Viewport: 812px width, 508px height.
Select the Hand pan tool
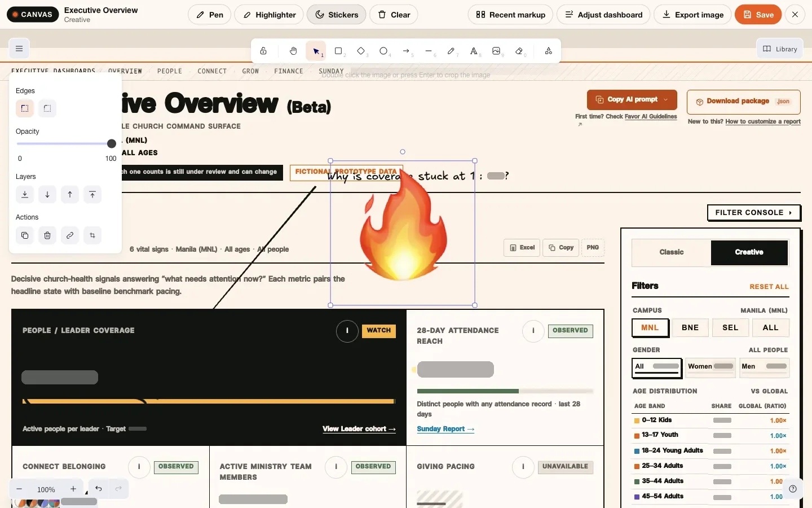pyautogui.click(x=293, y=51)
